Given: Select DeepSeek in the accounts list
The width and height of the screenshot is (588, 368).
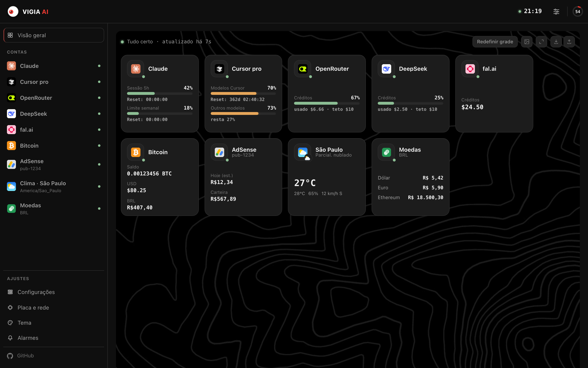Looking at the screenshot, I should pyautogui.click(x=54, y=114).
